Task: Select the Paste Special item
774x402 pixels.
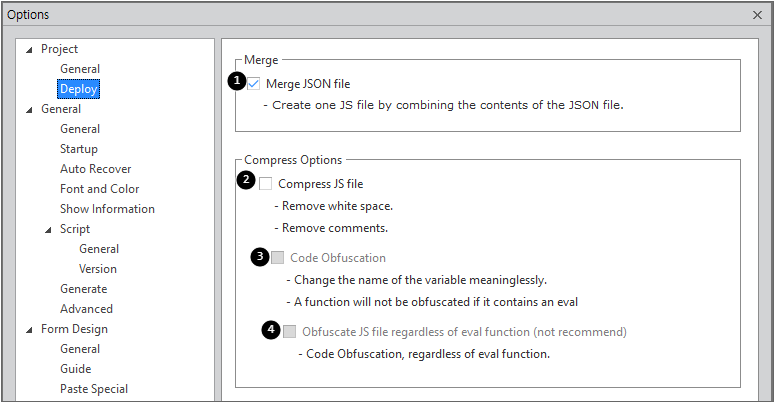Action: tap(94, 389)
